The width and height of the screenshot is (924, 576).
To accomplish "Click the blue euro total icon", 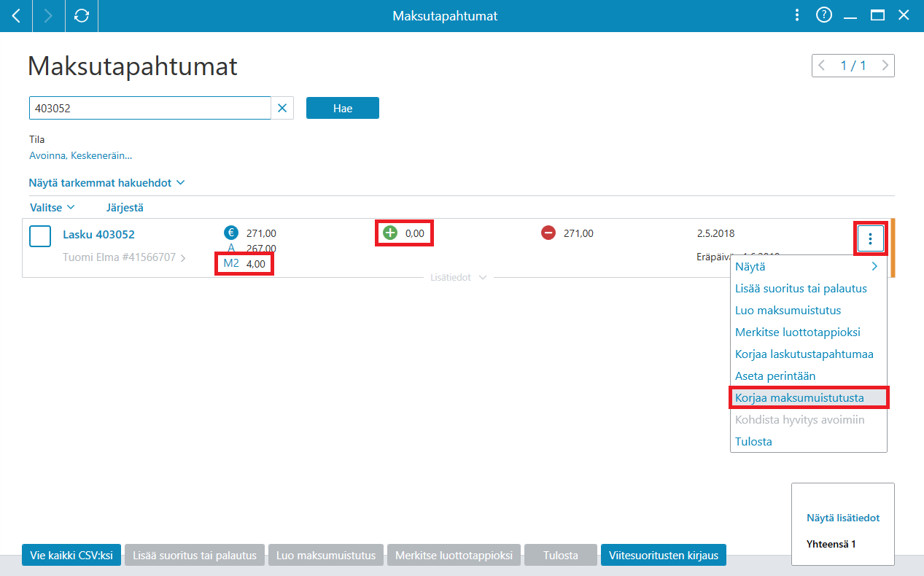I will tap(231, 233).
